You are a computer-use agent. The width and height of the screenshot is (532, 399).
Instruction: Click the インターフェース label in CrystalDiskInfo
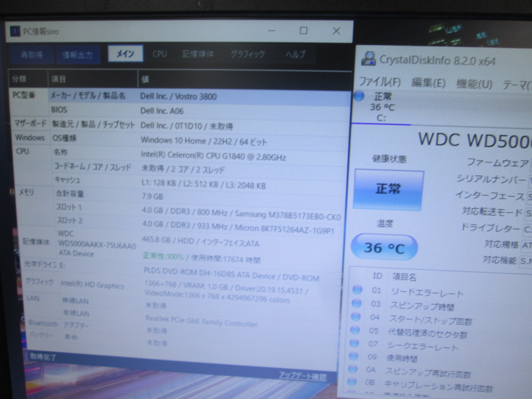[x=489, y=195]
